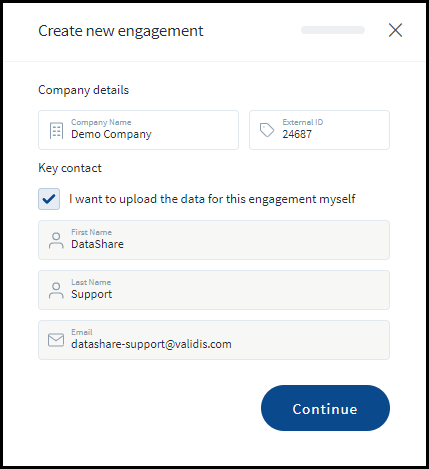Uncheck the upload data myself checkbox
The image size is (429, 469).
49,199
